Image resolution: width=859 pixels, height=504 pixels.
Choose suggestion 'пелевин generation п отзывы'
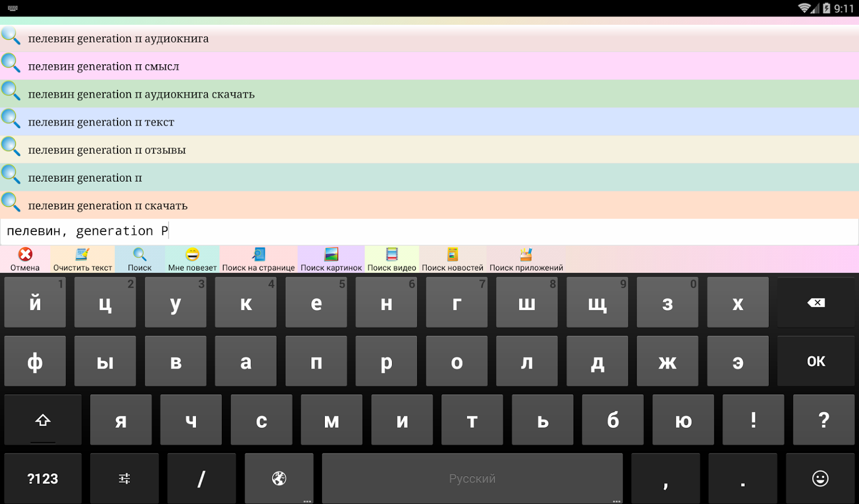[x=107, y=150]
